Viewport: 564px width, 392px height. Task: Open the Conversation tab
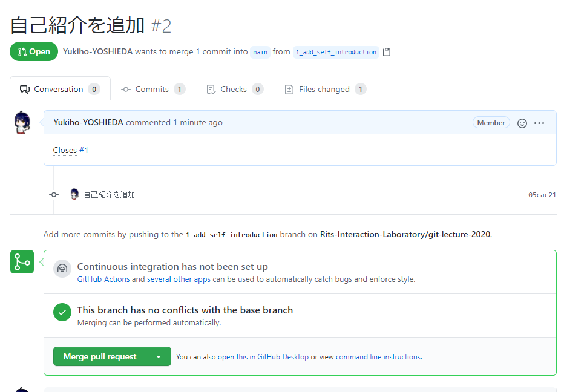pos(60,89)
